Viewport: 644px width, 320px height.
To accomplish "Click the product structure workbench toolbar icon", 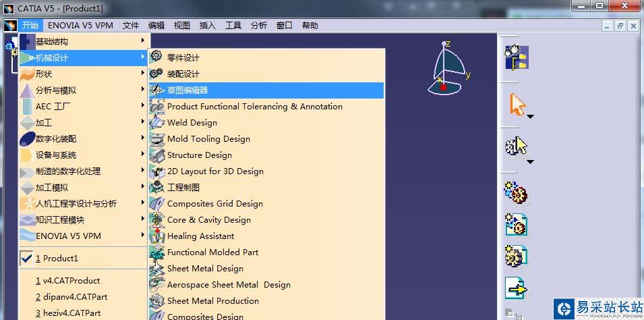I will (x=517, y=57).
